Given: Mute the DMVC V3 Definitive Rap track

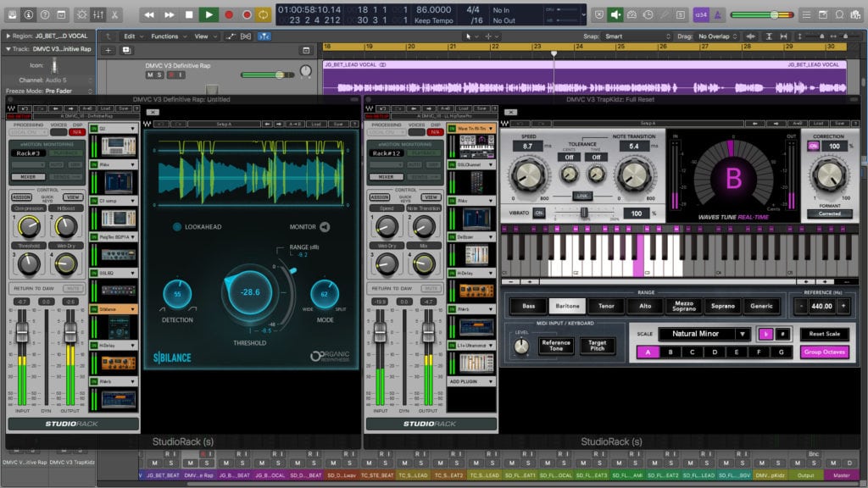Looking at the screenshot, I should pyautogui.click(x=149, y=75).
